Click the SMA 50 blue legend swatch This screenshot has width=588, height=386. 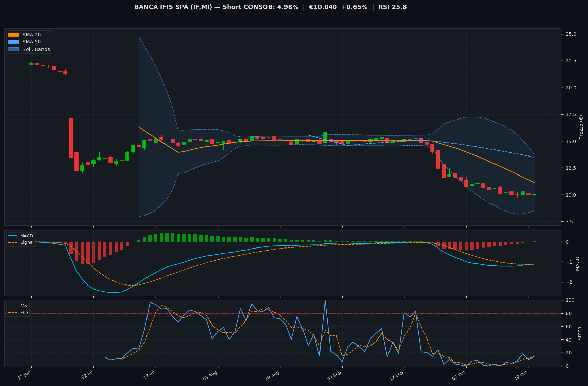[14, 42]
